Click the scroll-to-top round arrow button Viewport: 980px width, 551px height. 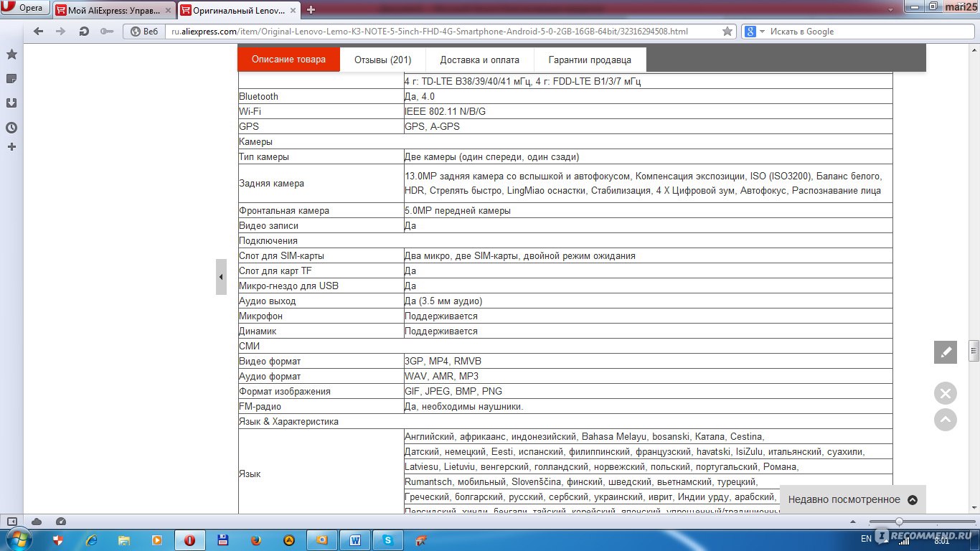[946, 420]
